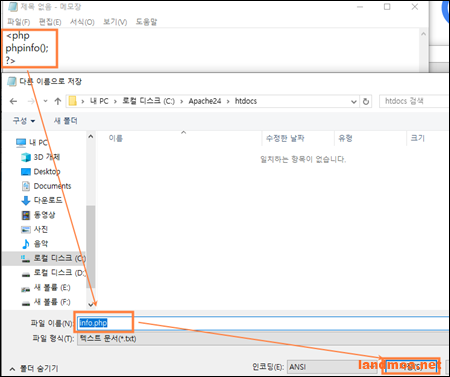
Task: Open the 파일 형식 dropdown
Action: pyautogui.click(x=263, y=339)
